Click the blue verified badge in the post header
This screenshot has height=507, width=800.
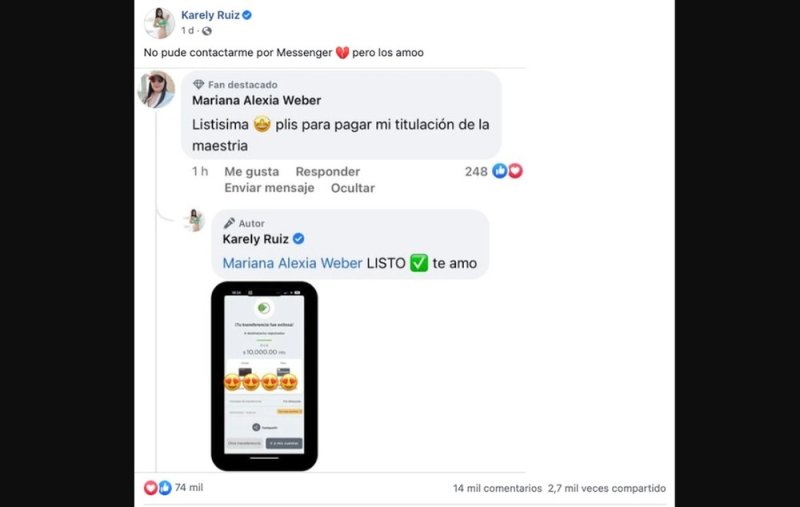(x=247, y=15)
